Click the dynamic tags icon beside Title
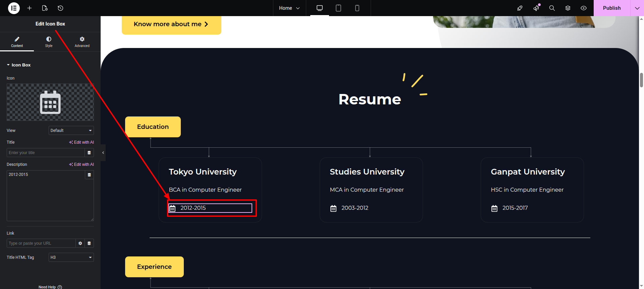This screenshot has height=289, width=644. 89,153
